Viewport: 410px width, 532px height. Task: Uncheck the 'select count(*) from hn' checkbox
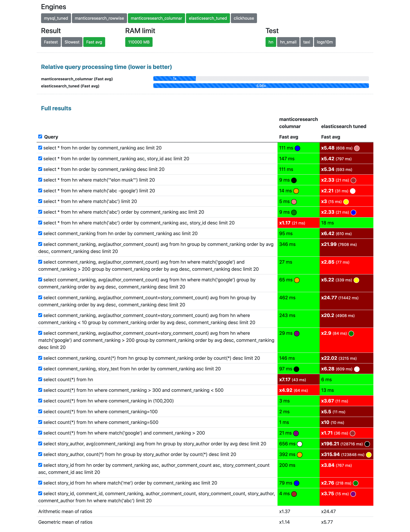click(40, 379)
